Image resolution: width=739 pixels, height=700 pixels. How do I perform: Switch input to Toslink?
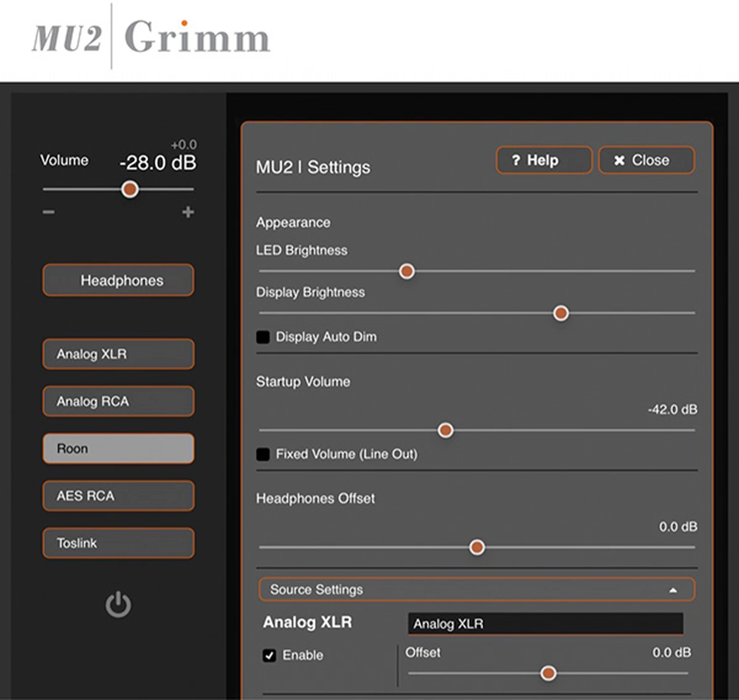[x=118, y=543]
